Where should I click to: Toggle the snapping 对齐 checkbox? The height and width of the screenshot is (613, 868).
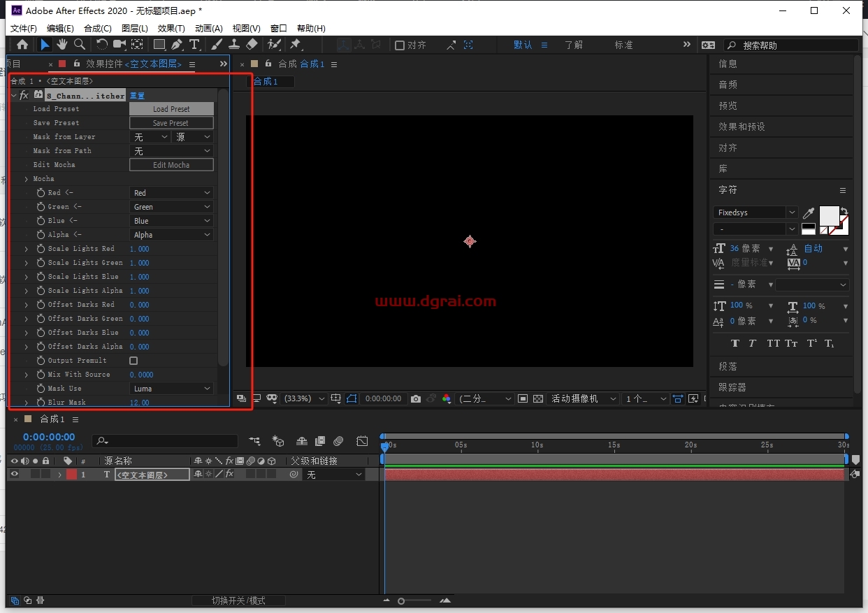pos(400,45)
